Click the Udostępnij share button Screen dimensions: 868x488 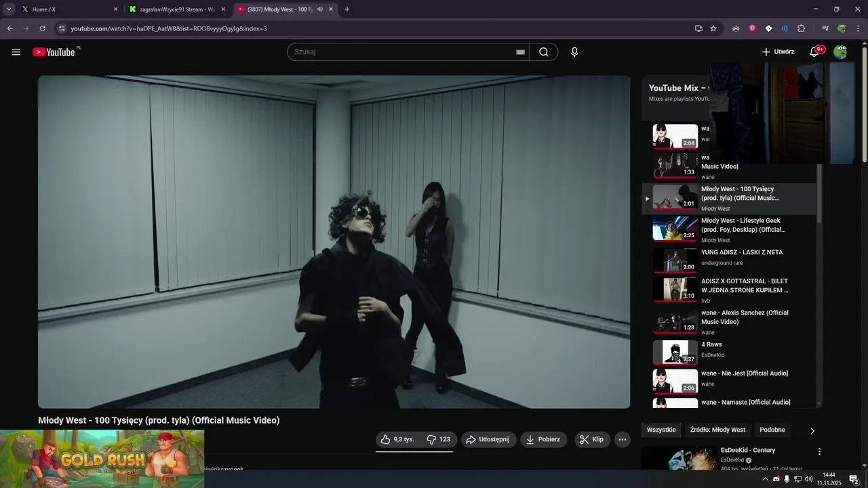pos(489,439)
